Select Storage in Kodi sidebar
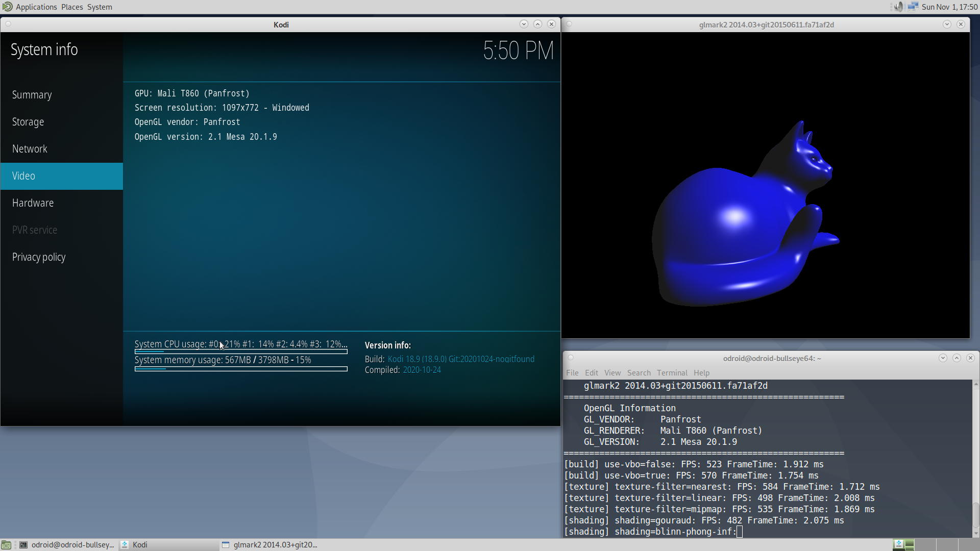Image resolution: width=980 pixels, height=551 pixels. tap(62, 122)
